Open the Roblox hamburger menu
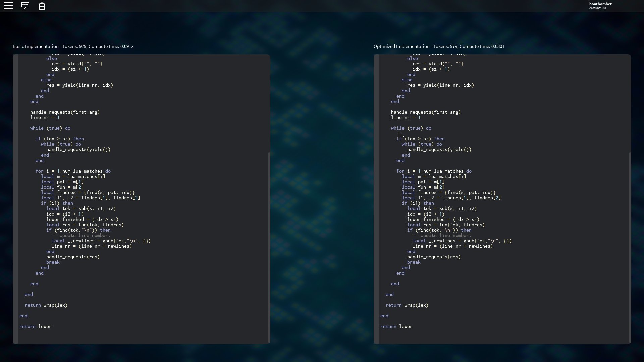The image size is (644, 362). tap(8, 6)
